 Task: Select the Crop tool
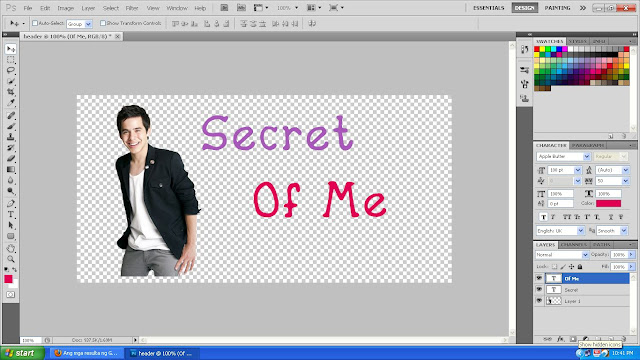point(11,92)
